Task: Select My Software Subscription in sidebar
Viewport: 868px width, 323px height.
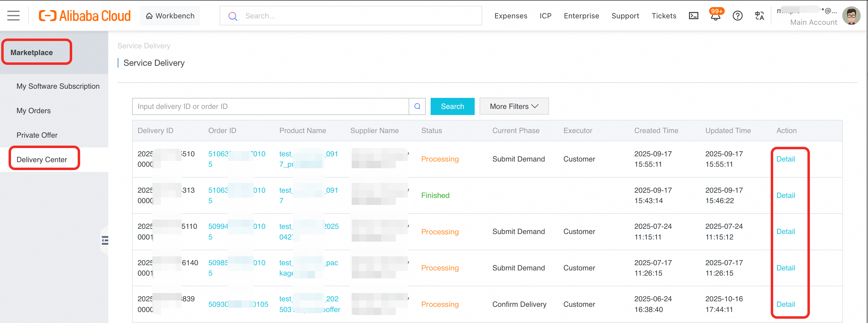Action: (58, 86)
